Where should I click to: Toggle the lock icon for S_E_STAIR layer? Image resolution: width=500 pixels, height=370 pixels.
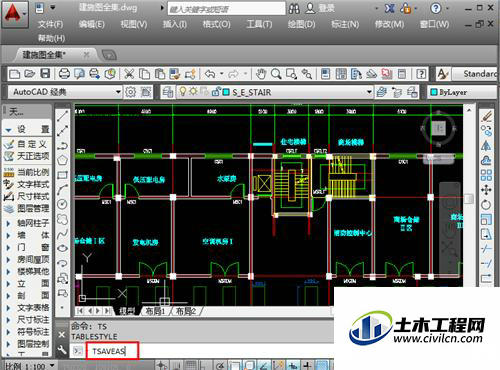point(216,92)
